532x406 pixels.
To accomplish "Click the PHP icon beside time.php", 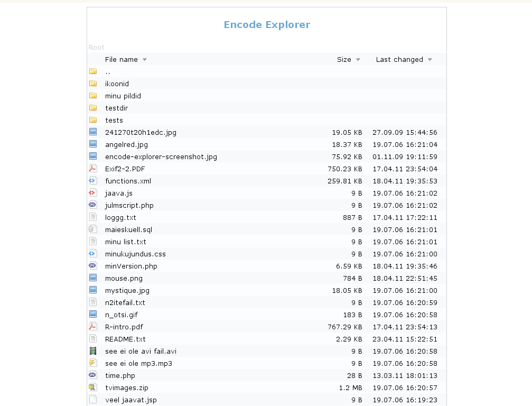I will pyautogui.click(x=93, y=375).
